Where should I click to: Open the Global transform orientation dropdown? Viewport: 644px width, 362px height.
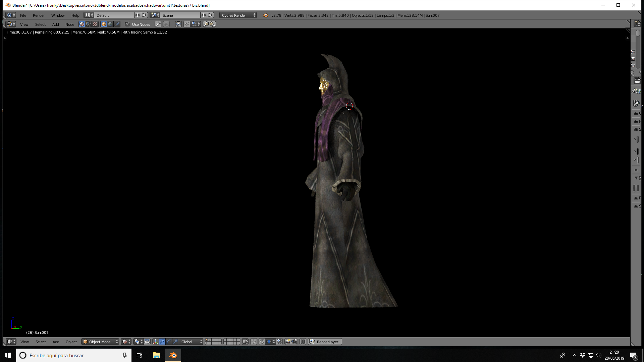pyautogui.click(x=192, y=342)
